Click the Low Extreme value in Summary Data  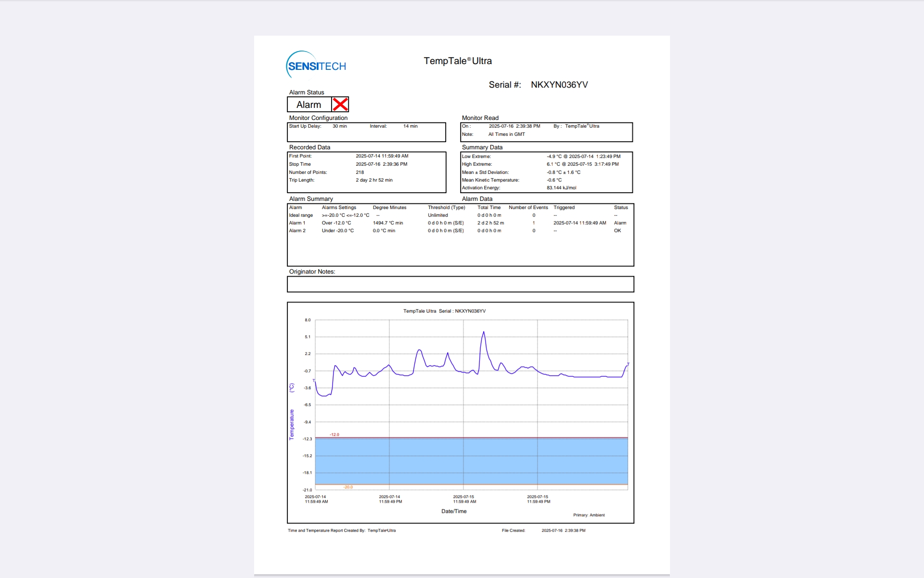(583, 157)
